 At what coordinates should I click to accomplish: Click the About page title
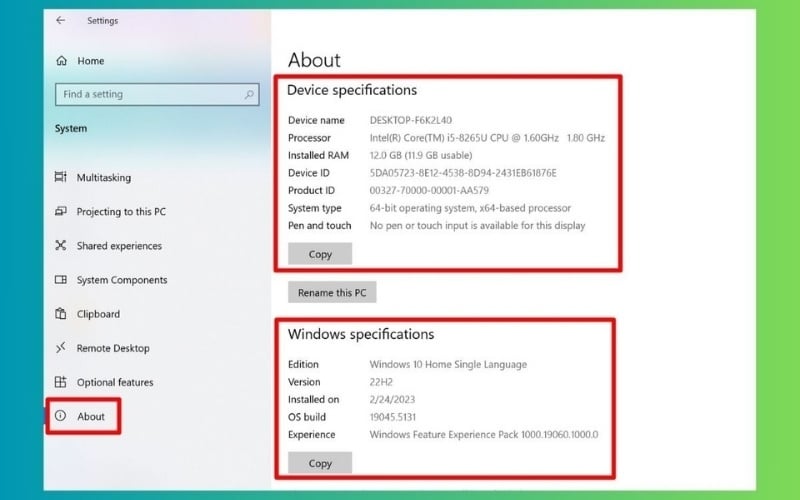click(314, 60)
